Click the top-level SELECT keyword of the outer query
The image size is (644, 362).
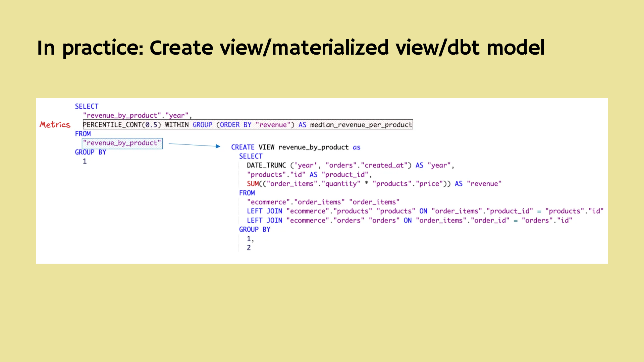coord(87,107)
